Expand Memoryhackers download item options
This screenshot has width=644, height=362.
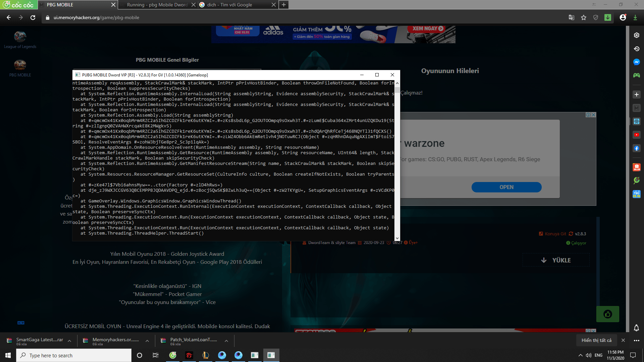coord(147,341)
